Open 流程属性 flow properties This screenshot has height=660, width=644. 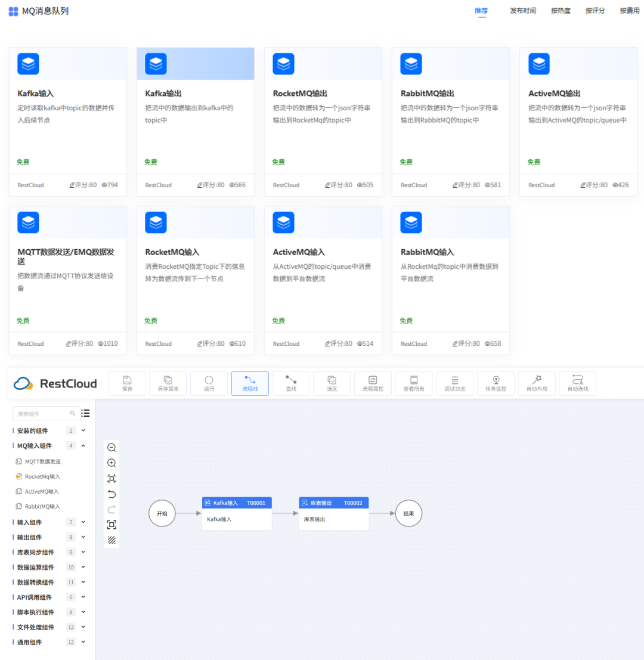click(373, 383)
